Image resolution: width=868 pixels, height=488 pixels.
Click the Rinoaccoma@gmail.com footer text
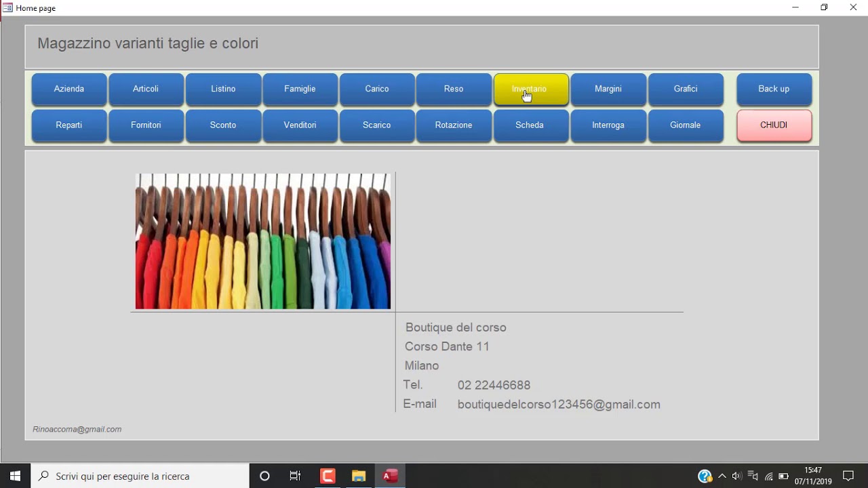click(x=77, y=429)
